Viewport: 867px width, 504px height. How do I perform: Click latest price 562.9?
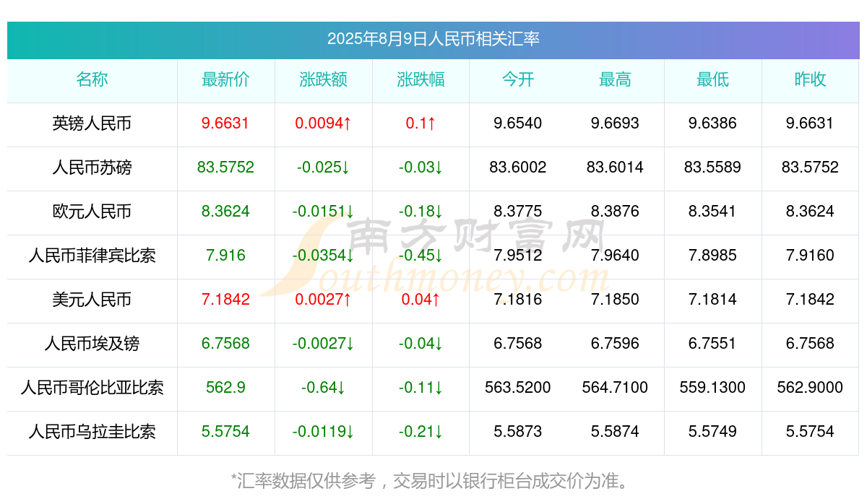pos(225,388)
